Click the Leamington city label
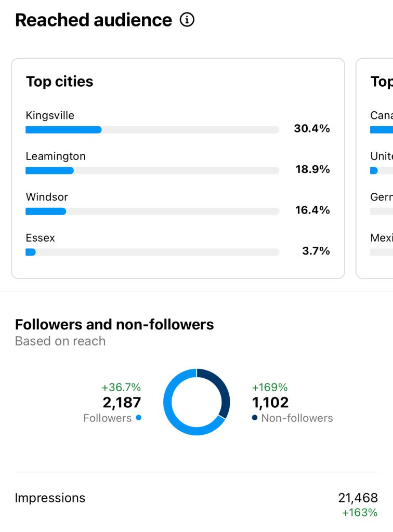 coord(56,156)
